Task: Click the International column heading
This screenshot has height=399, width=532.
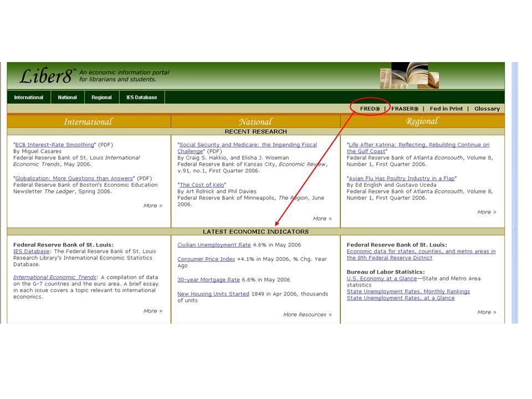Action: [x=88, y=121]
